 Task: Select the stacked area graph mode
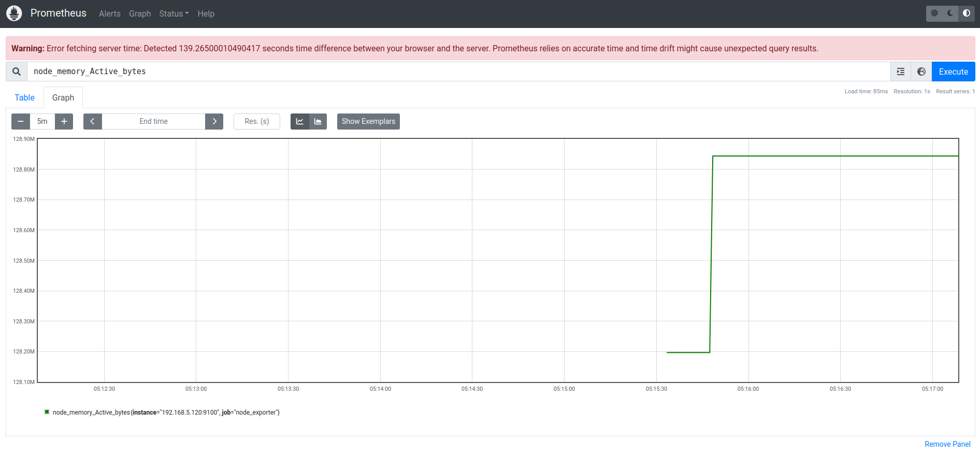[318, 121]
